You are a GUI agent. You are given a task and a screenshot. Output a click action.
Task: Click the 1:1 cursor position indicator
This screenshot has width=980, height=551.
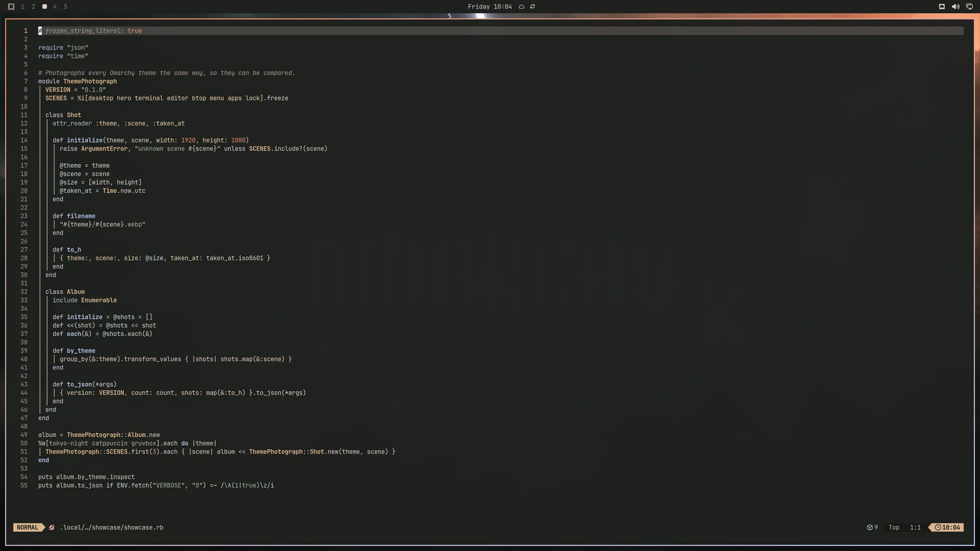[x=915, y=528]
